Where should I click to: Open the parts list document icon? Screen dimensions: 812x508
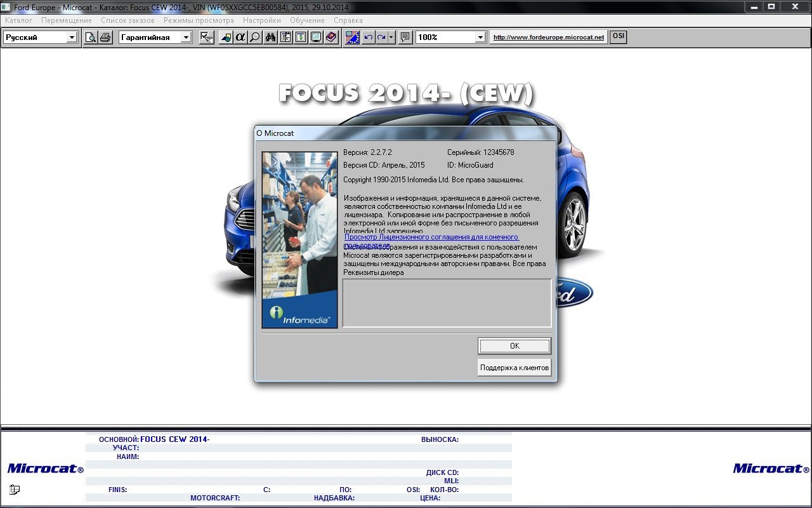click(x=285, y=37)
